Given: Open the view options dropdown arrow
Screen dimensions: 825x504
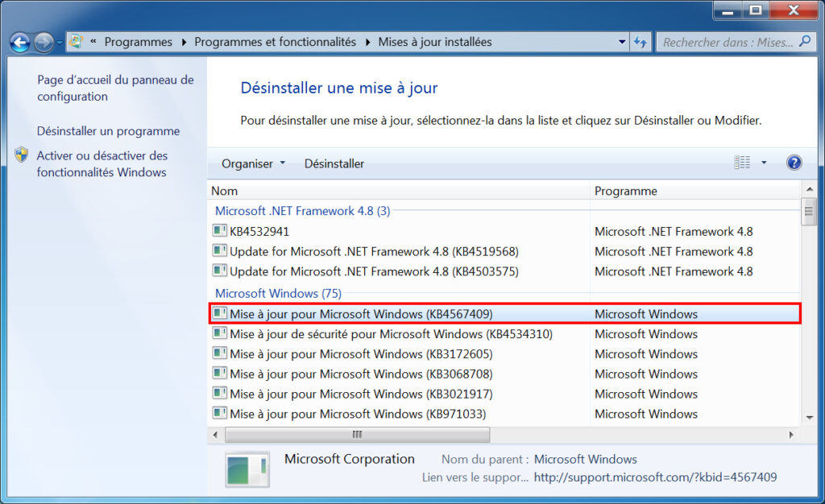Looking at the screenshot, I should [x=764, y=163].
